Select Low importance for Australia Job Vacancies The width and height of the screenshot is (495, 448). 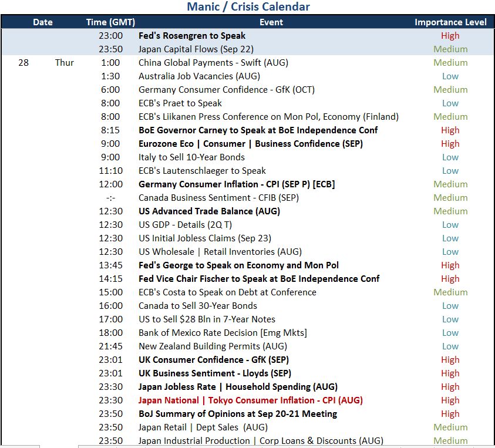coord(450,76)
